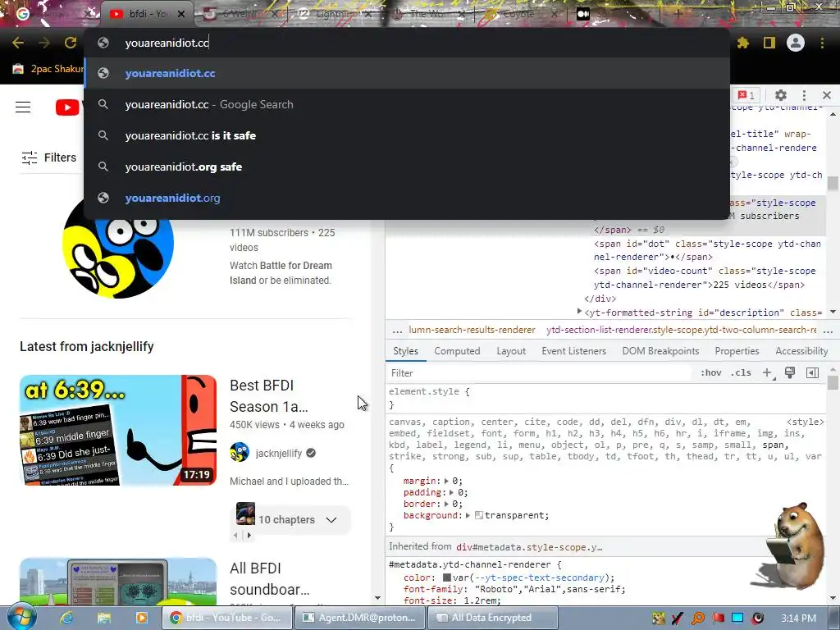Select the ytd-section-list-renderer breadcrumb
The width and height of the screenshot is (840, 630).
[x=682, y=330]
